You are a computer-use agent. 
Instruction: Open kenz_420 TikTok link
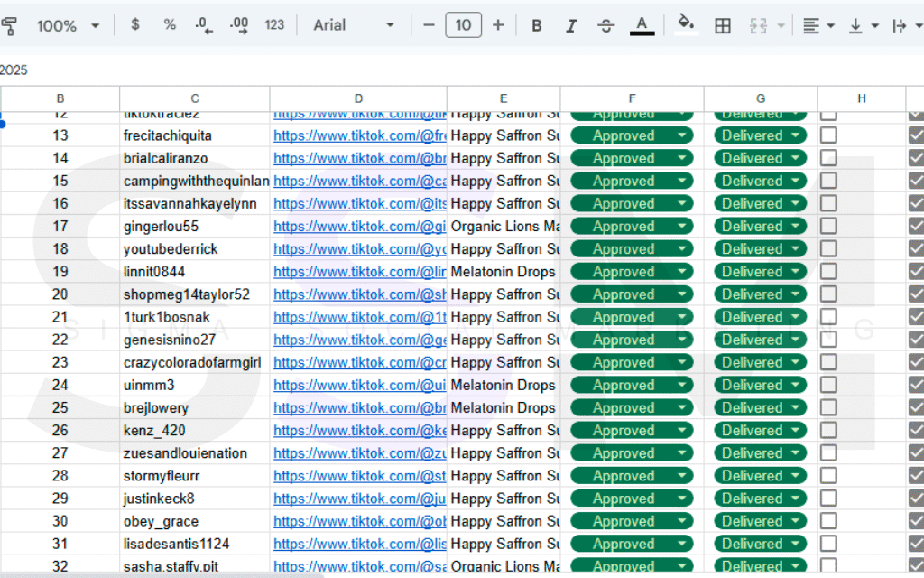(359, 431)
